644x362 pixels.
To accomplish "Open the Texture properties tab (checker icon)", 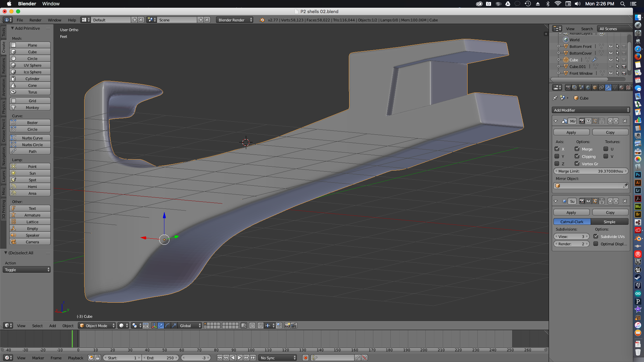I will point(628,87).
